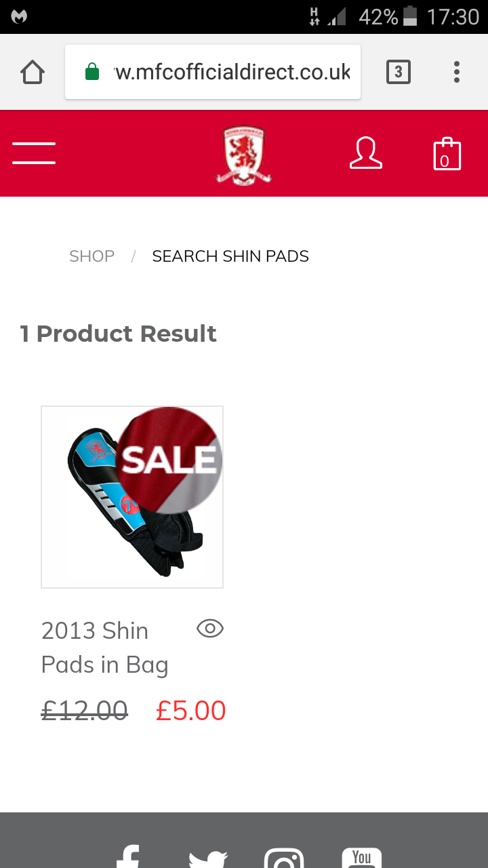
Task: Open the Twitter footer icon
Action: click(208, 859)
